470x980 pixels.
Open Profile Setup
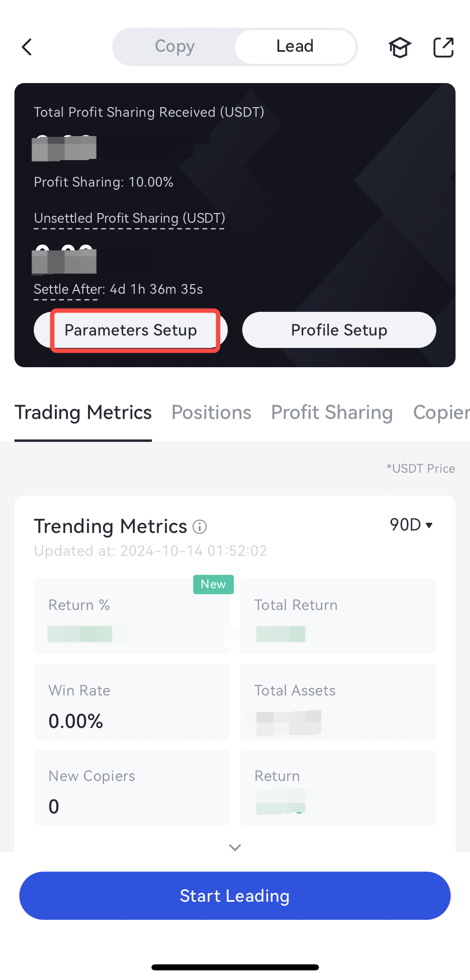pyautogui.click(x=339, y=330)
